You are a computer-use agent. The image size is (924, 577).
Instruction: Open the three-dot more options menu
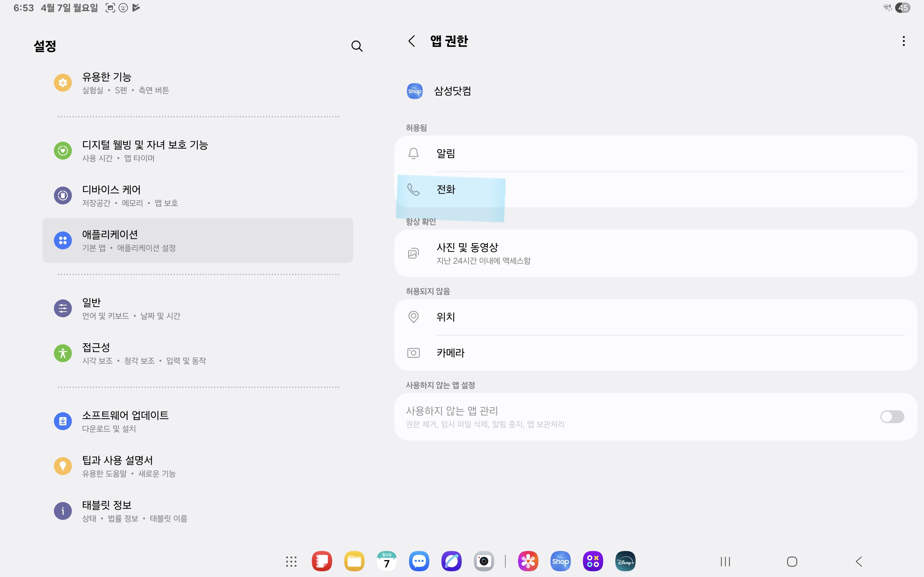point(903,41)
